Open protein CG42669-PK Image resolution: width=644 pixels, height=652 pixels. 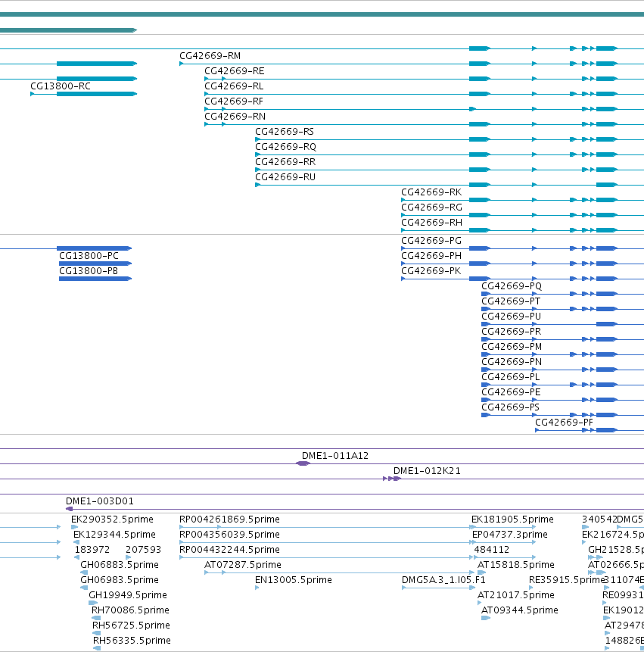click(431, 271)
